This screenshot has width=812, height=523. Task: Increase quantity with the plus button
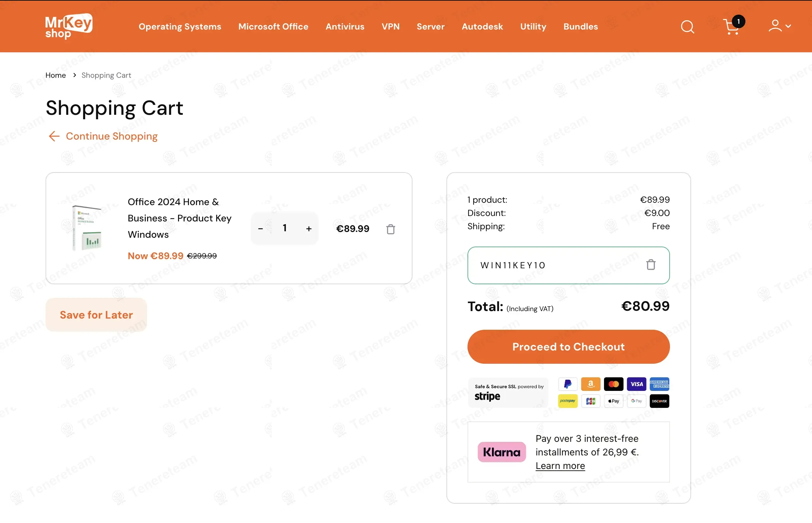[x=308, y=229]
